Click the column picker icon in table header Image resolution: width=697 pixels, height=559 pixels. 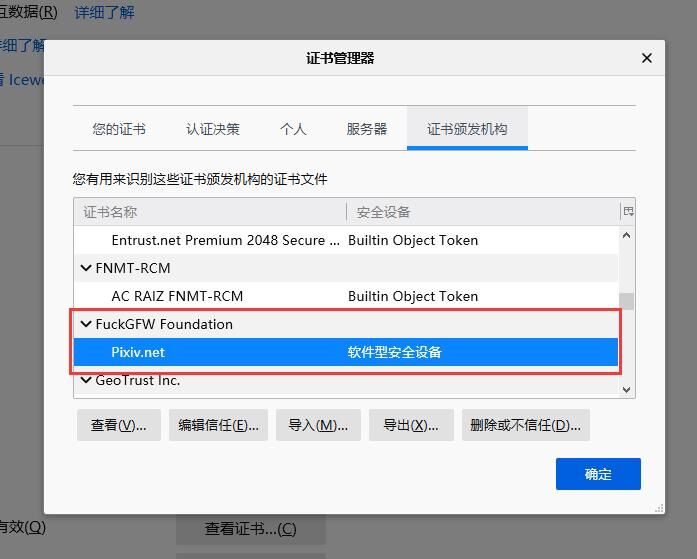(x=628, y=212)
